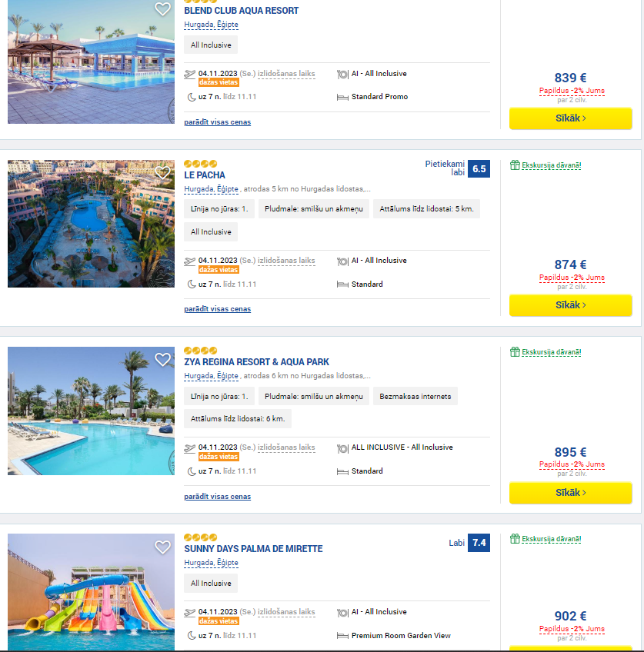Click meal plan icon for Le Pacha

[342, 261]
